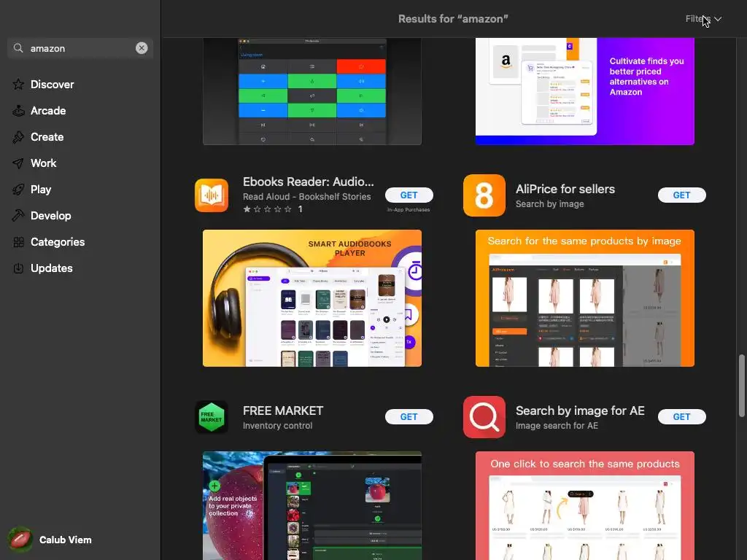The height and width of the screenshot is (560, 747).
Task: Browse the Categories section
Action: (x=58, y=242)
